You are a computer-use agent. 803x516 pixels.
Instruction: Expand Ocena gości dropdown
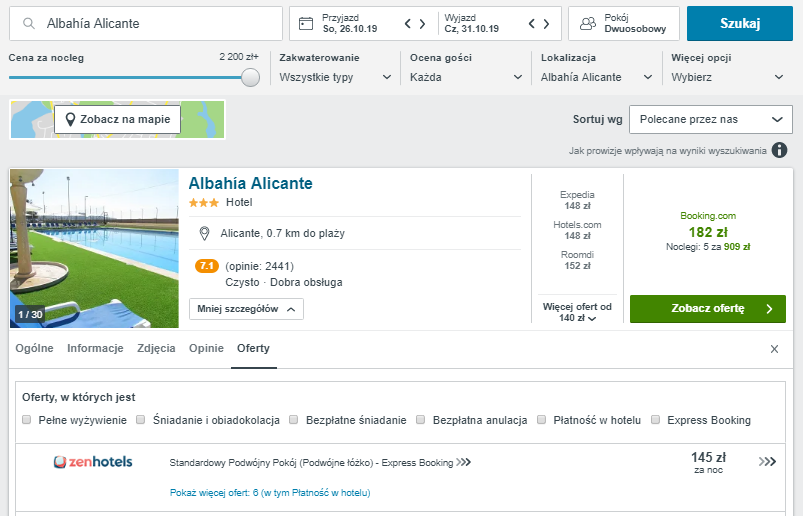[x=466, y=77]
